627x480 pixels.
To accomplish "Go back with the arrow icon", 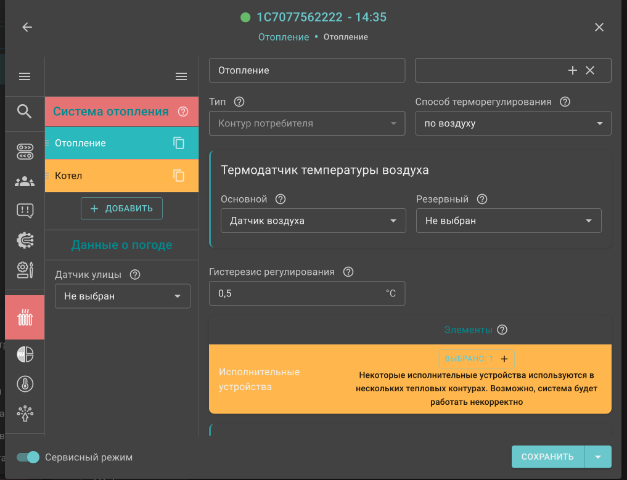I will click(x=27, y=27).
